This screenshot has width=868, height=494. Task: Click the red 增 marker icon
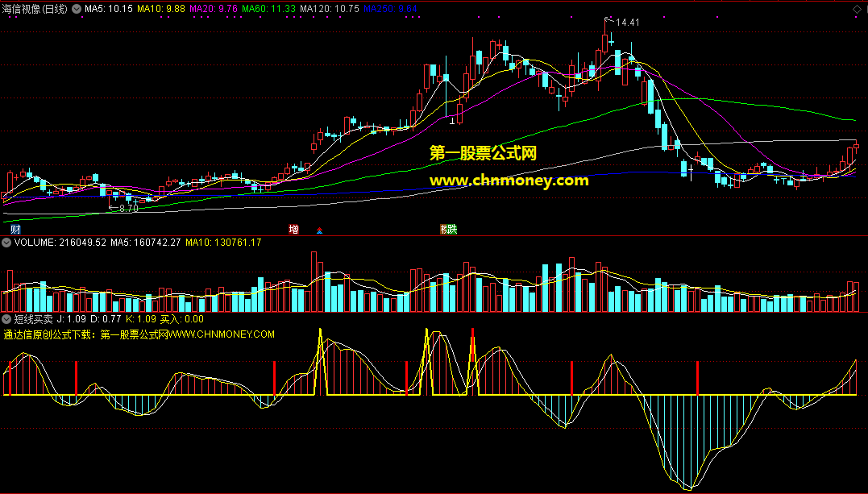293,230
